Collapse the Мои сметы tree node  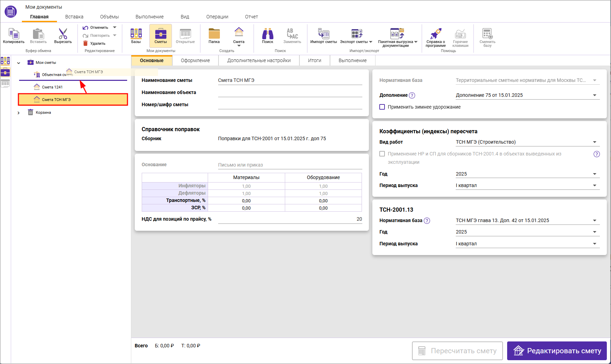point(19,63)
